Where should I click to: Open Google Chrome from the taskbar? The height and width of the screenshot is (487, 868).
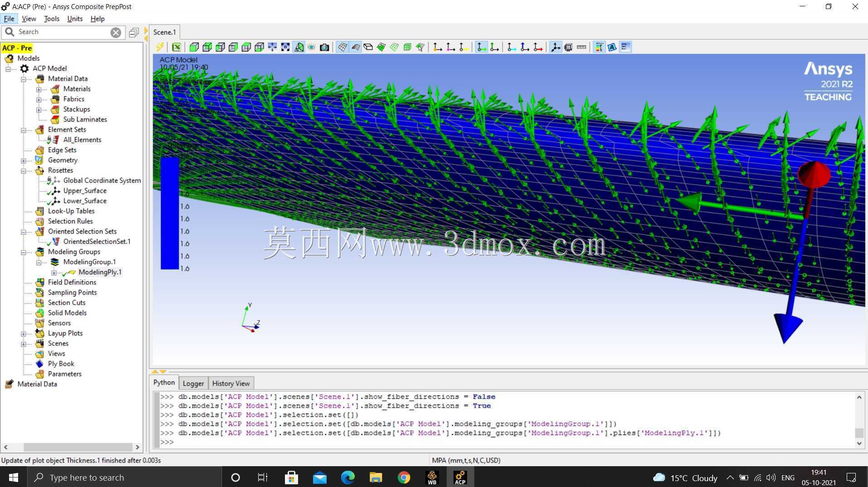click(x=404, y=477)
